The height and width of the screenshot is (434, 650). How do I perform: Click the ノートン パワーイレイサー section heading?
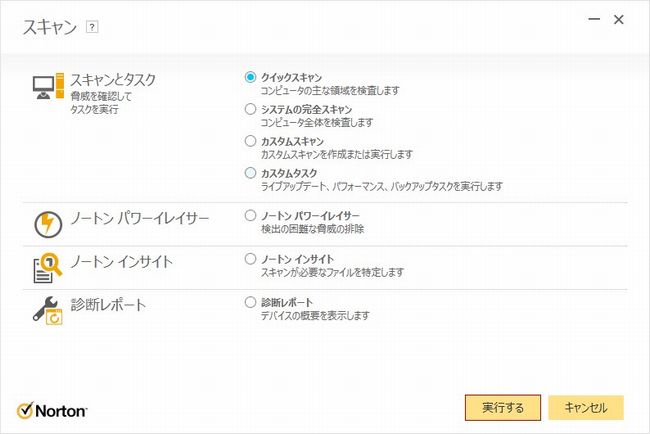(139, 218)
